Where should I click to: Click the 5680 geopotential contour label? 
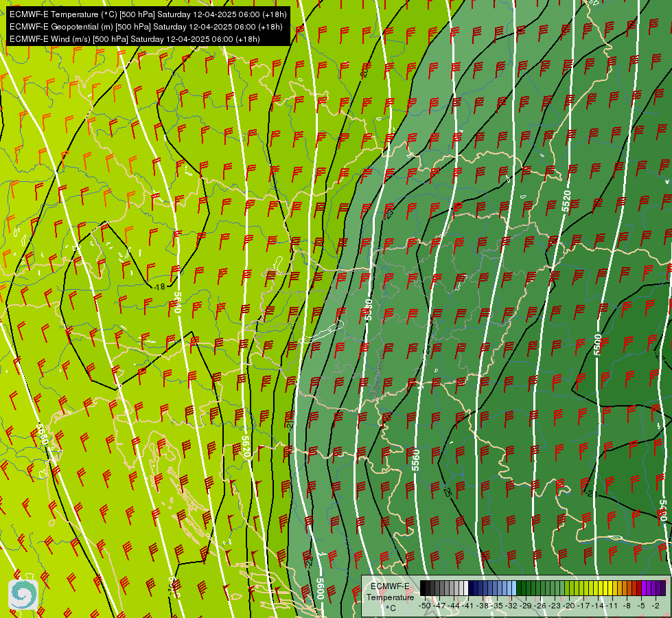click(42, 434)
